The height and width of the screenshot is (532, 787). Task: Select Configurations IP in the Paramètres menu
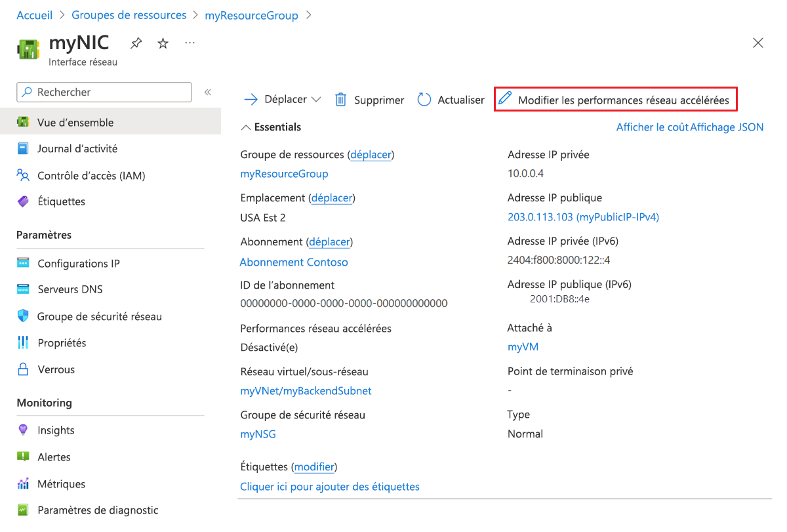click(x=78, y=264)
